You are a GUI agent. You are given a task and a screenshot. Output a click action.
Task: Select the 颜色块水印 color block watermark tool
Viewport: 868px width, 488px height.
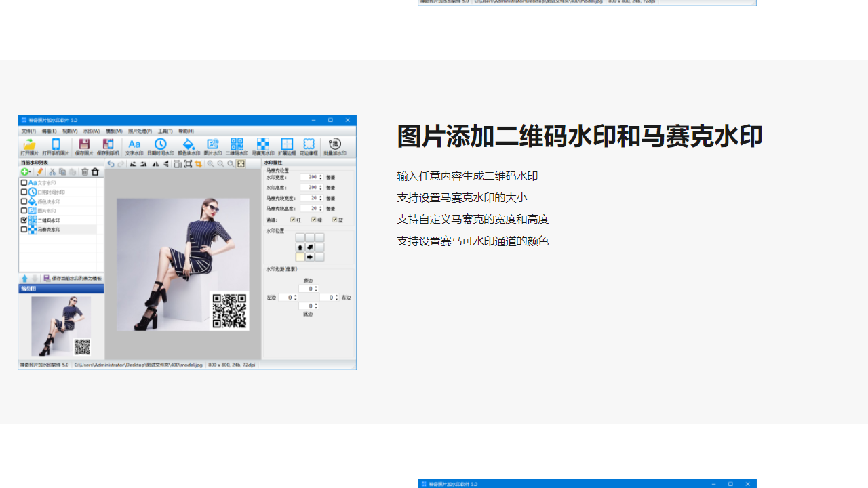coord(188,145)
